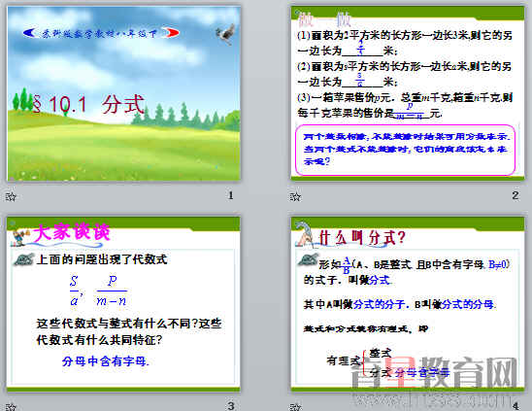Click the P over m−n fraction on slide 3
Image resolution: width=532 pixels, height=411 pixels.
[112, 291]
